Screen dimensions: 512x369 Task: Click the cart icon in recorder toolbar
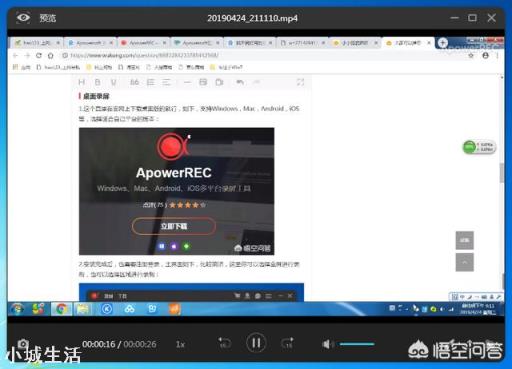[237, 295]
